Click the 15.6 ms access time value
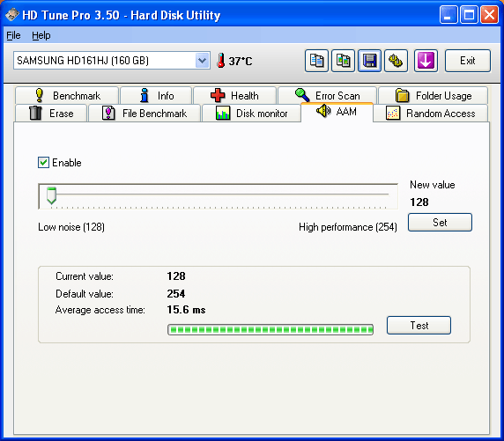This screenshot has height=441, width=504. (186, 310)
